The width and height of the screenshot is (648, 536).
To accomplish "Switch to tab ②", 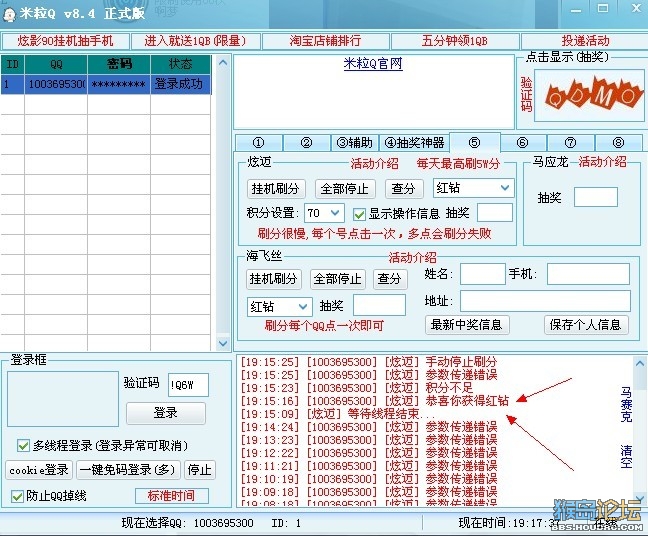I will 306,143.
